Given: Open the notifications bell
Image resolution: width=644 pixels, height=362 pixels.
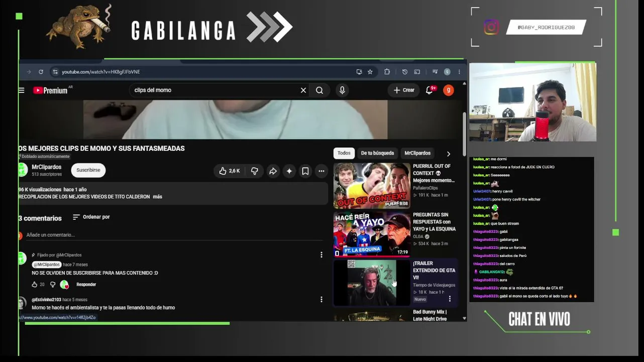Looking at the screenshot, I should 430,90.
